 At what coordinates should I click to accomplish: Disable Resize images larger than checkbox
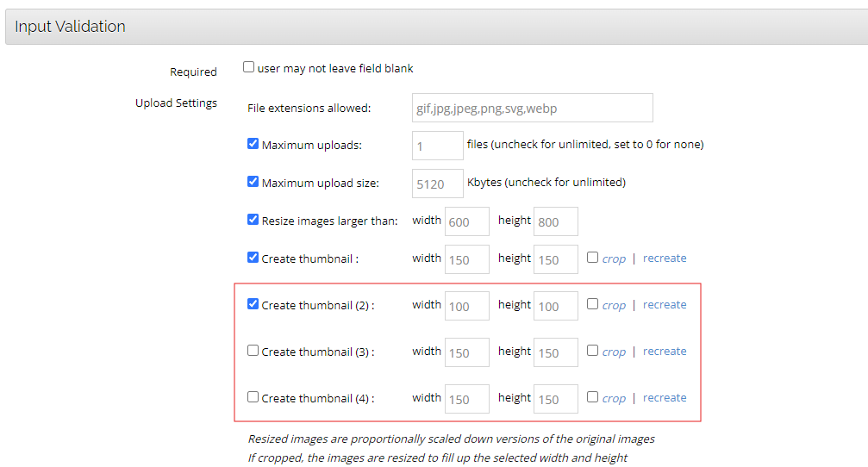[253, 220]
